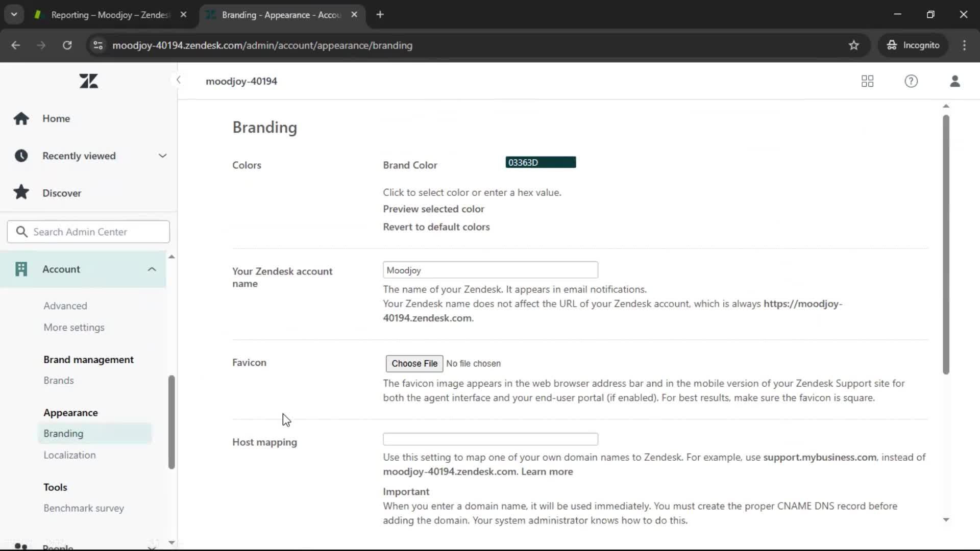
Task: Open Benchmark survey under Tools
Action: 84,508
